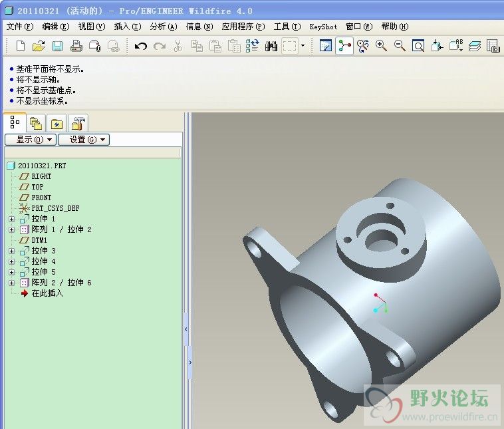Screen dimensions: 504x429
Task: Select PRT_CSYS_DEF coordinate system
Action: [x=49, y=208]
